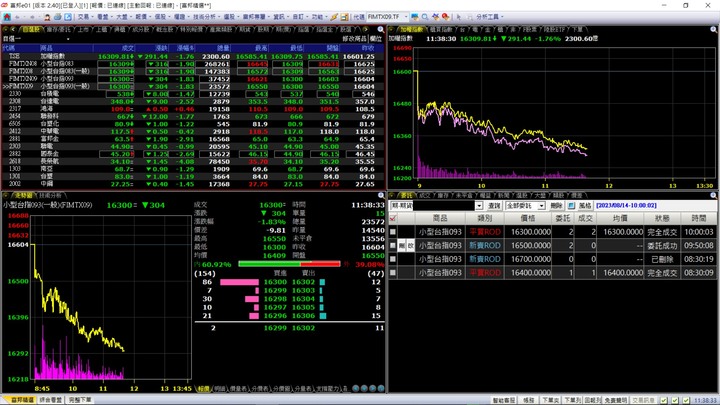Click the 刪除 button in the orders toolbar
This screenshot has height=405, width=720.
pos(556,206)
